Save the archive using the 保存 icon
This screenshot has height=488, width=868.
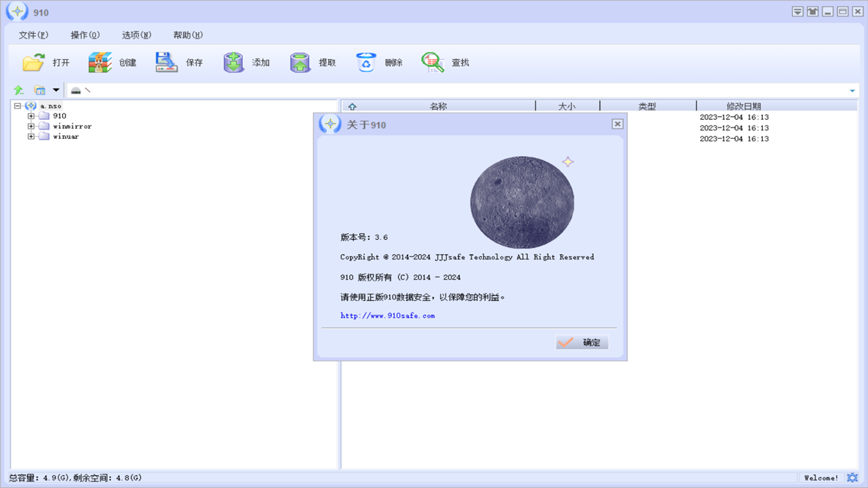(165, 62)
